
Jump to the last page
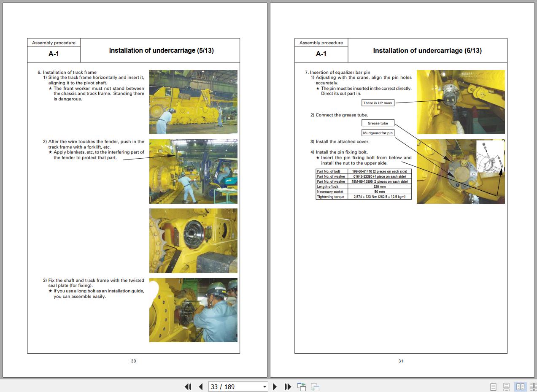288,387
